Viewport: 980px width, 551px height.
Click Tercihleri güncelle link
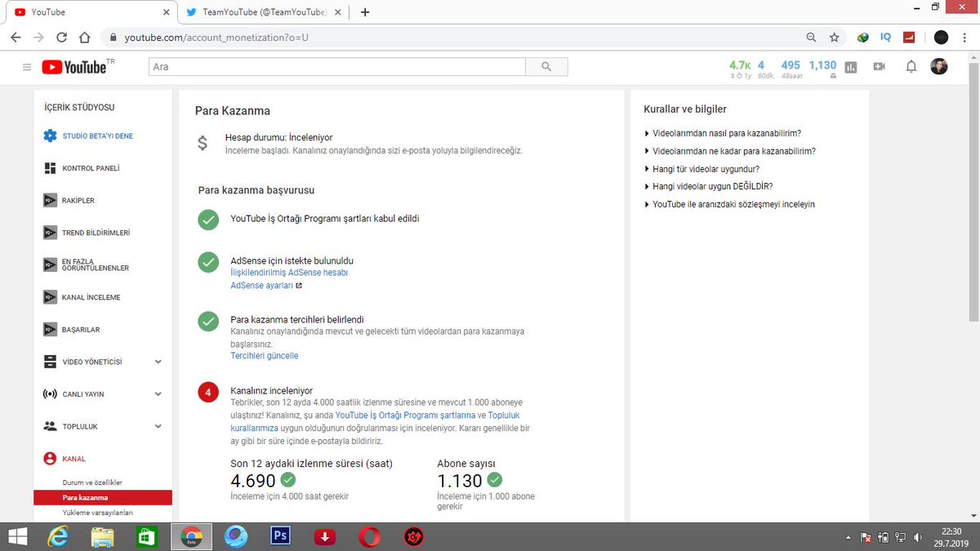[x=265, y=356]
